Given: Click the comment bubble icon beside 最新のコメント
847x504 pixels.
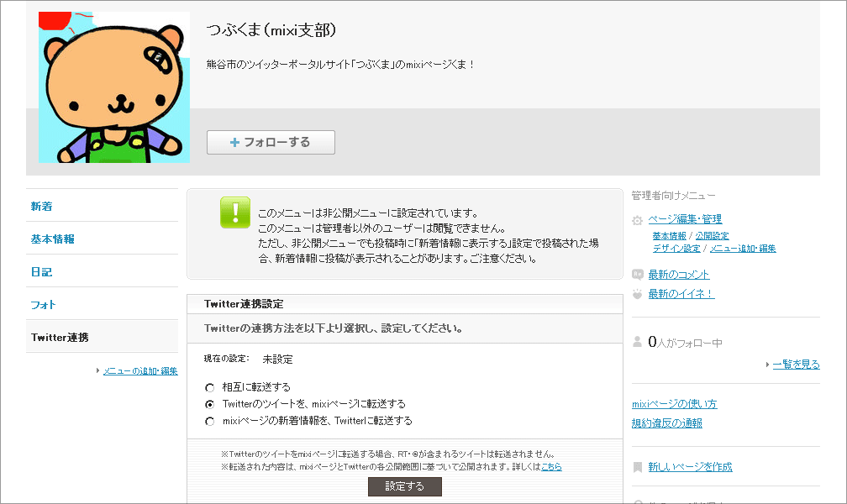Looking at the screenshot, I should coord(638,275).
